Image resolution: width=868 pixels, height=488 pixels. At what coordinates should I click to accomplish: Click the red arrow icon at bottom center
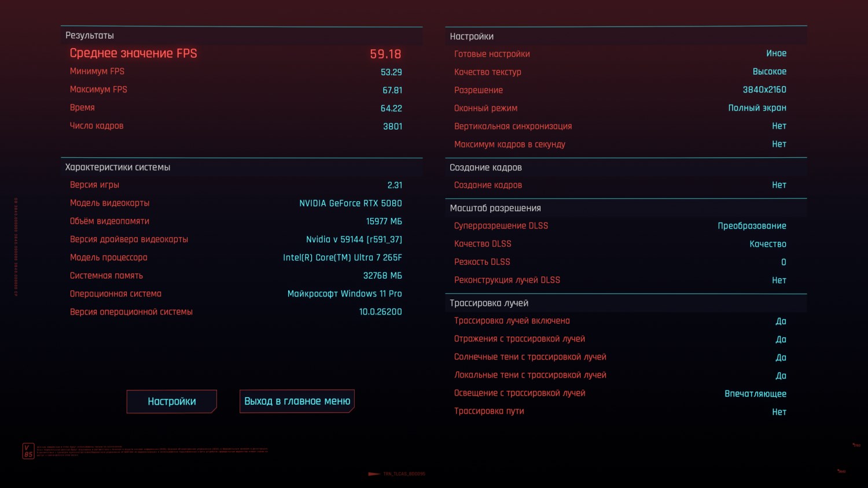(x=374, y=474)
